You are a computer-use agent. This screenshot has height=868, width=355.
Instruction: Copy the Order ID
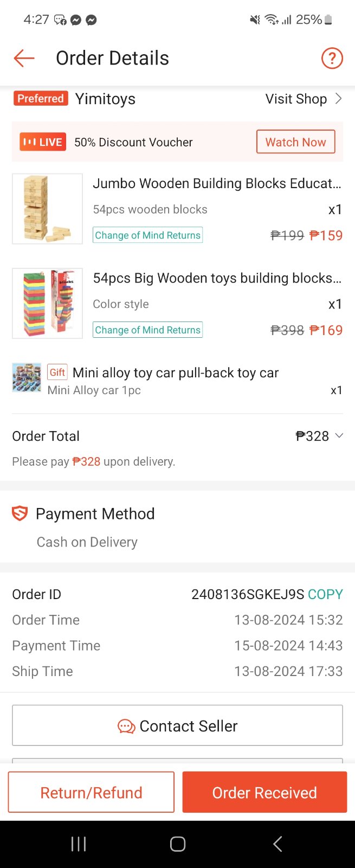(x=325, y=594)
